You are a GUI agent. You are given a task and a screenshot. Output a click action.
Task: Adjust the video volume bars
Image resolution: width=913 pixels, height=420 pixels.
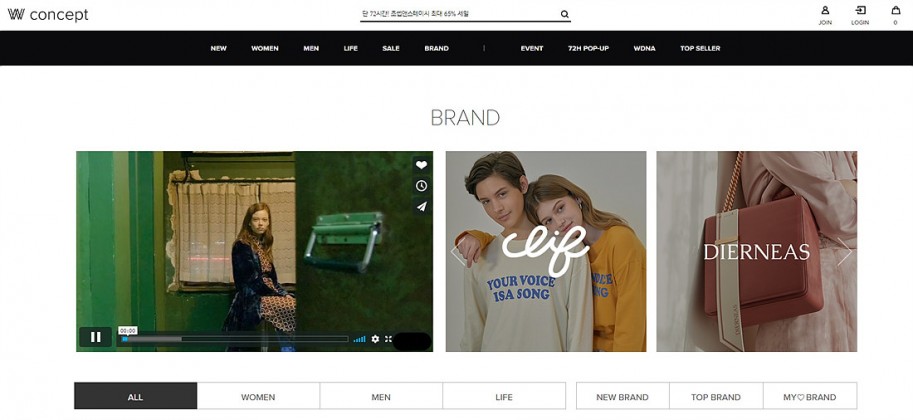coord(359,338)
